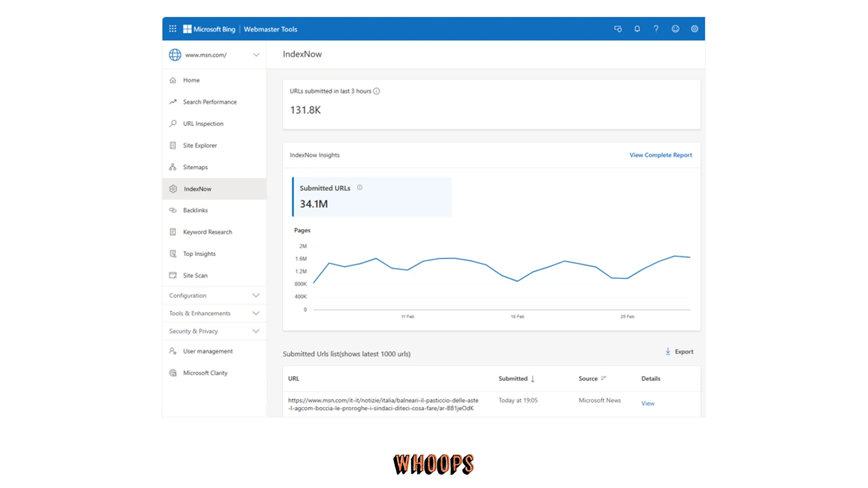Click the Microsoft News source cell
Viewport: 868px width, 488px height.
[x=599, y=400]
